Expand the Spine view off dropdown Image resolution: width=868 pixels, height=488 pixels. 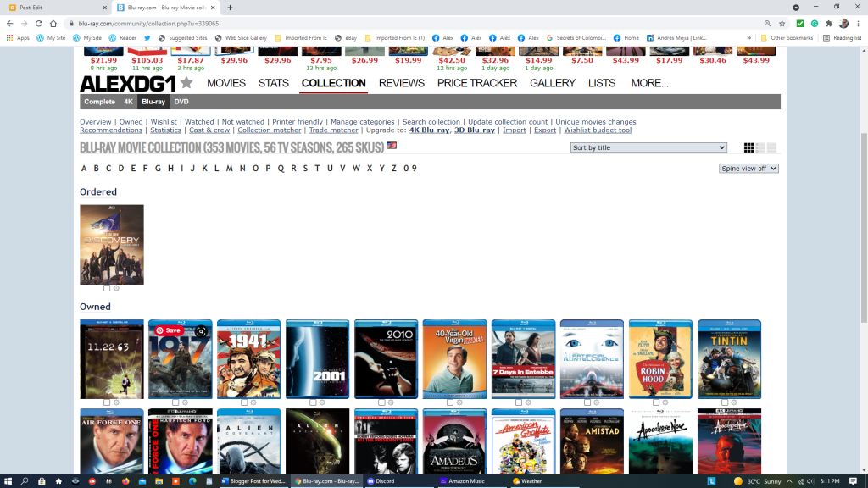pos(748,169)
